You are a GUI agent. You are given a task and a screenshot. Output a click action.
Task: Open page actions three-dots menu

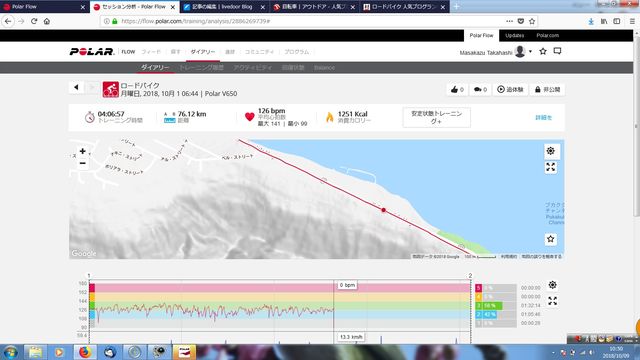[509, 21]
